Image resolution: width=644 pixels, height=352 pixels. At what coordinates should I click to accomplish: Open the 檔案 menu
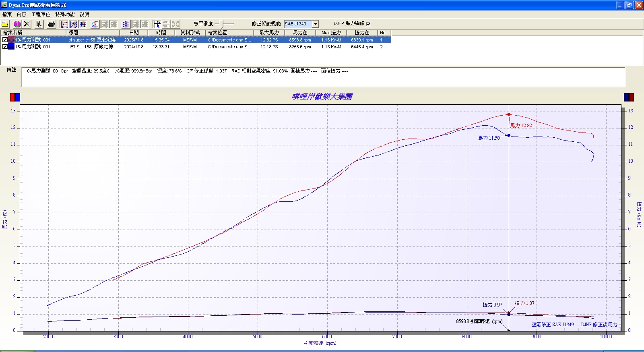pyautogui.click(x=7, y=14)
